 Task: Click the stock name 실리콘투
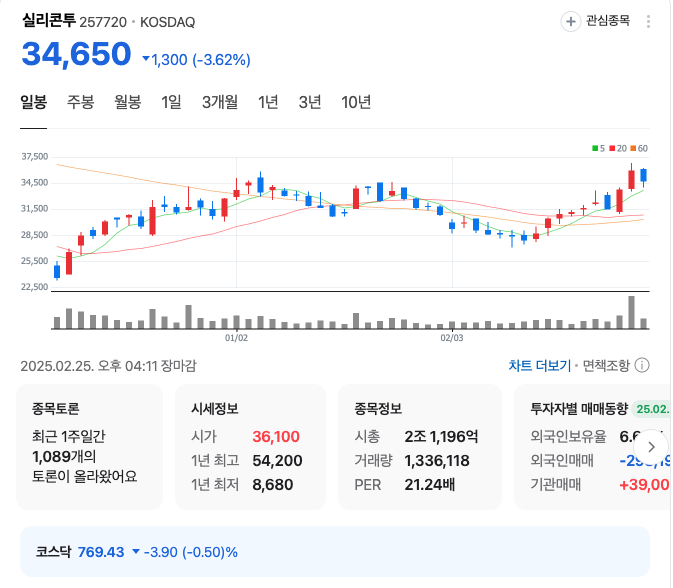pyautogui.click(x=49, y=20)
